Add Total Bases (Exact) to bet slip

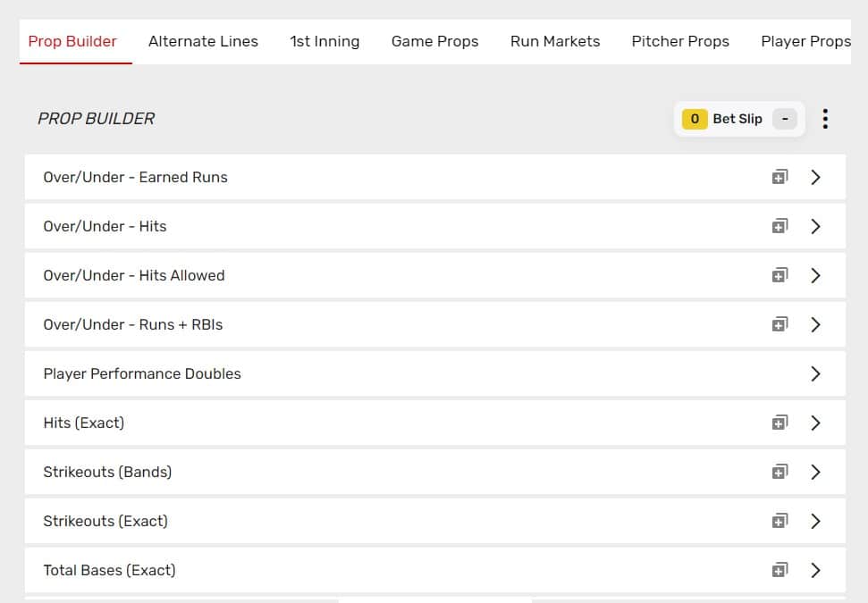pos(780,570)
